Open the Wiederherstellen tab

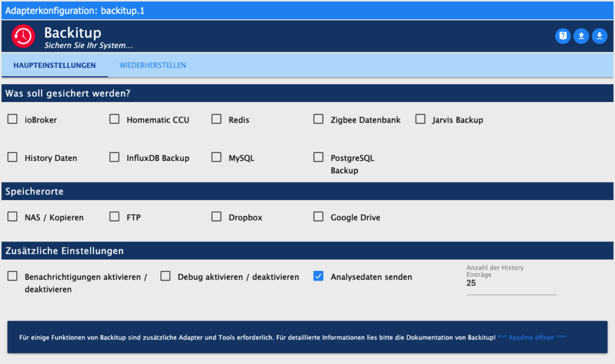(153, 65)
